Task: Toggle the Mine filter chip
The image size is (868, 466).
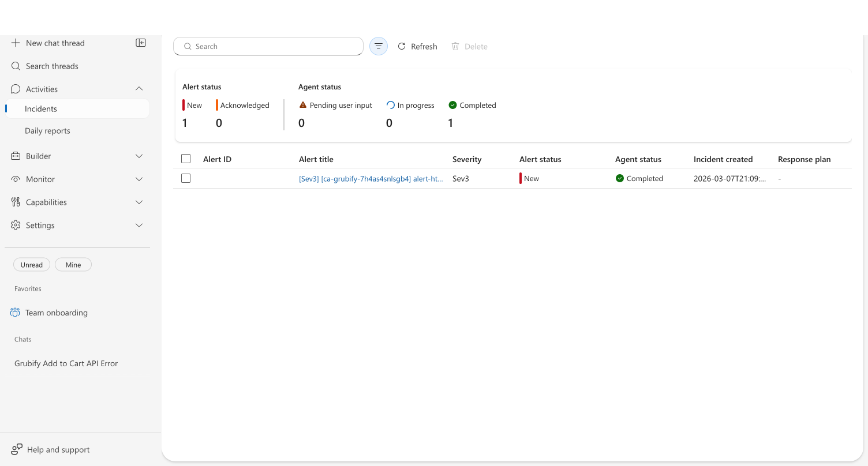Action: [x=73, y=265]
